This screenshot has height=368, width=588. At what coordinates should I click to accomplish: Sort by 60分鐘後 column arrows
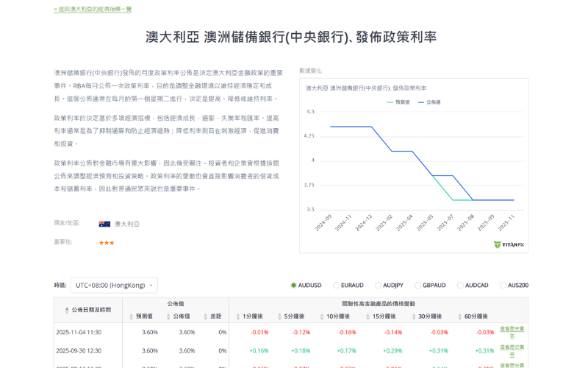[x=460, y=316]
